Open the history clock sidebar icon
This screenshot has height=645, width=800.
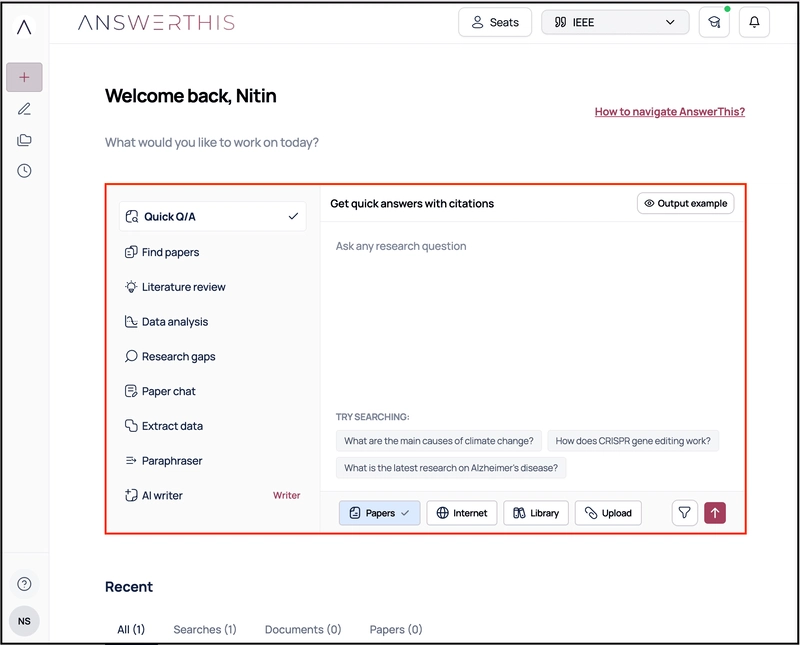24,171
